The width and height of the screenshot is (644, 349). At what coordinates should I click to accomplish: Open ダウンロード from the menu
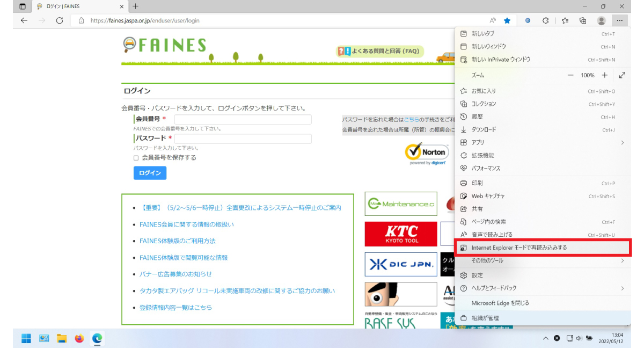543,130
